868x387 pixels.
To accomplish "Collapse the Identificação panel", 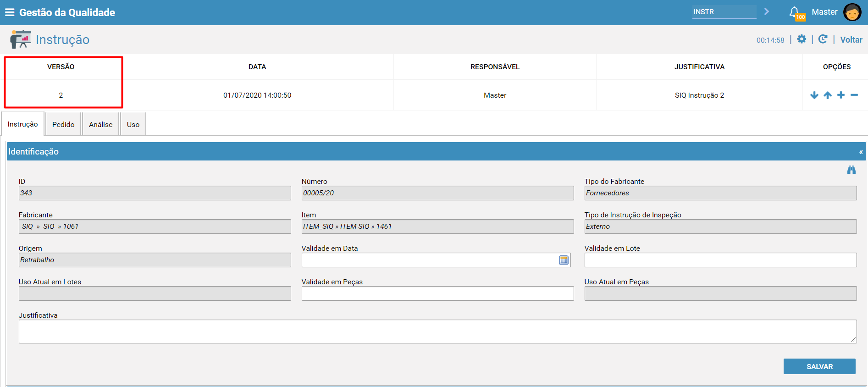I will pos(861,152).
